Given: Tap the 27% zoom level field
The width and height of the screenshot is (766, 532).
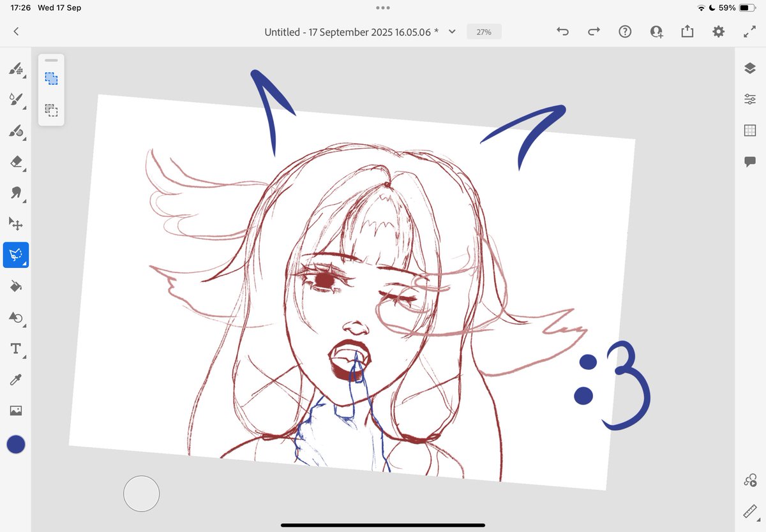Looking at the screenshot, I should [484, 31].
